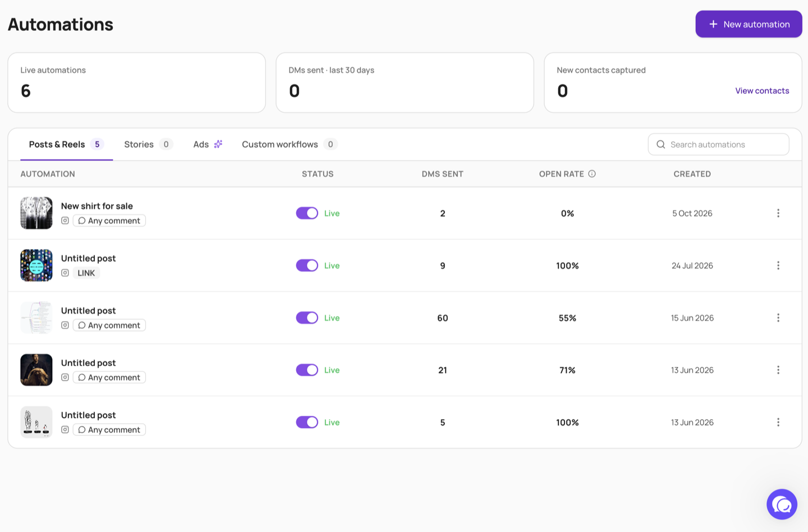Viewport: 808px width, 532px height.
Task: Click the Any comment tag in the 60 DMs row
Action: coord(109,325)
